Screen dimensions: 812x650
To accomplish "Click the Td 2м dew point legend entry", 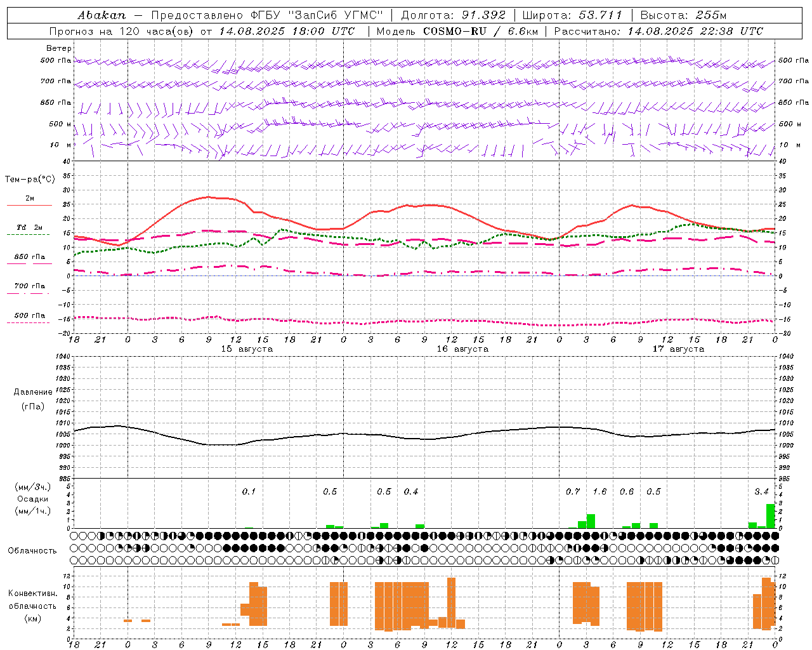I will click(x=29, y=227).
